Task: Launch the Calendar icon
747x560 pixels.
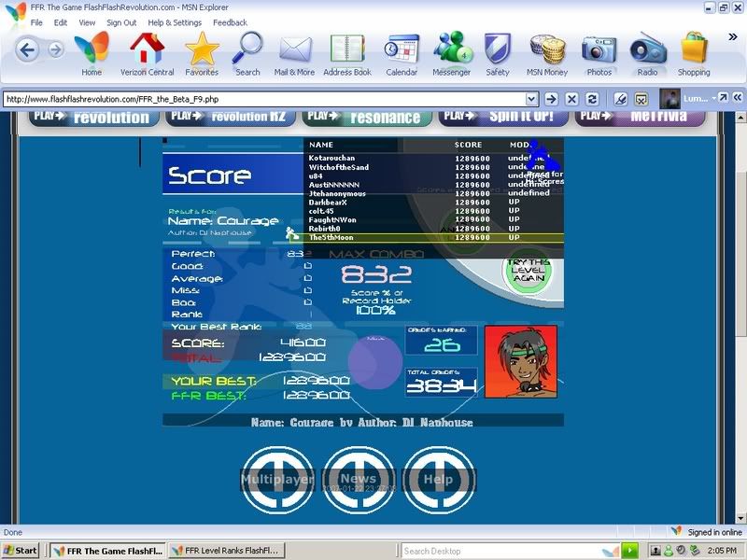Action: pyautogui.click(x=402, y=51)
